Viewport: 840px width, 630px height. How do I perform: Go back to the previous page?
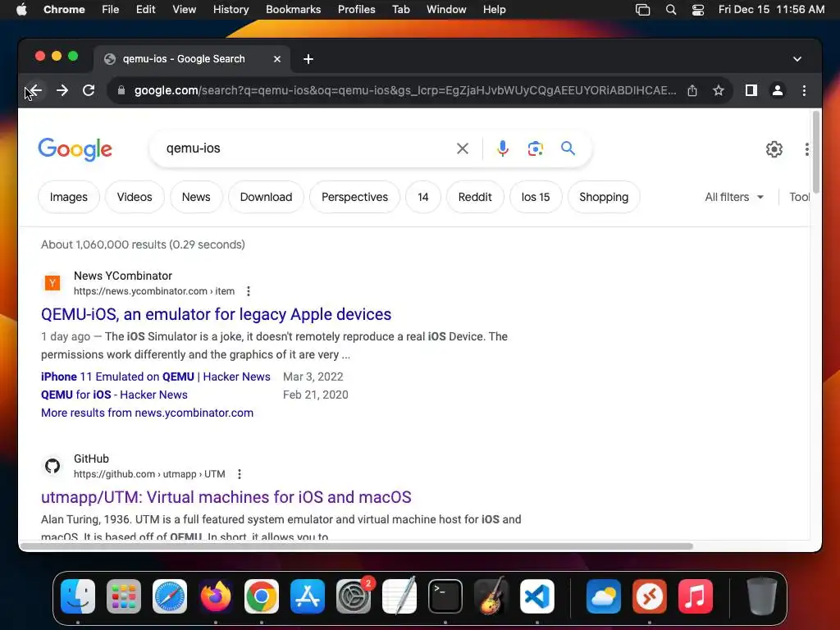[x=35, y=90]
